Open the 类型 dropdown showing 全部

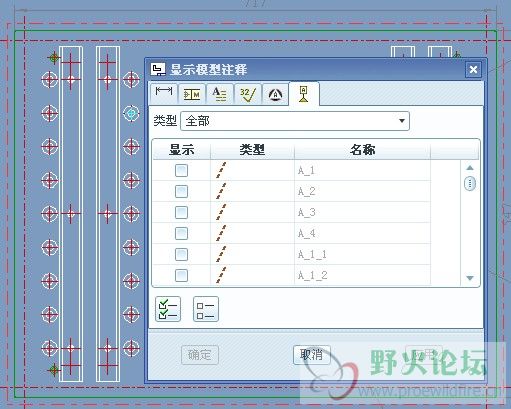295,121
